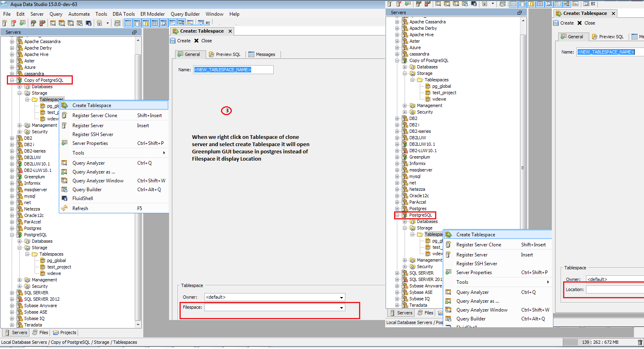Click Query Analyzer Window icon in left toolbar
Image resolution: width=644 pixels, height=349 pixels.
click(x=71, y=23)
